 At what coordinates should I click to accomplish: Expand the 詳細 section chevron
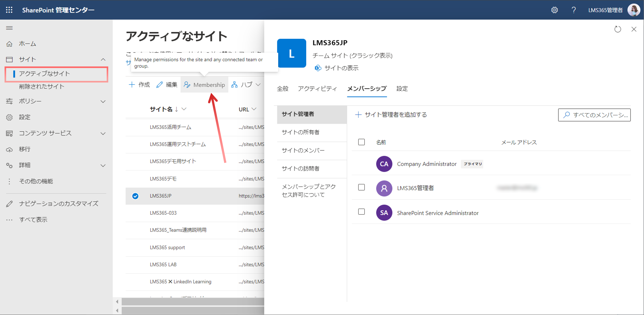tap(103, 166)
